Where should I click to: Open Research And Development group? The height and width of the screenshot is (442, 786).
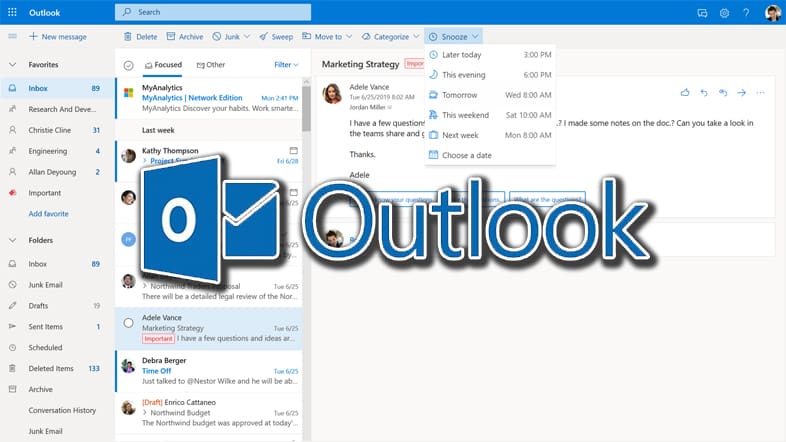pyautogui.click(x=56, y=109)
